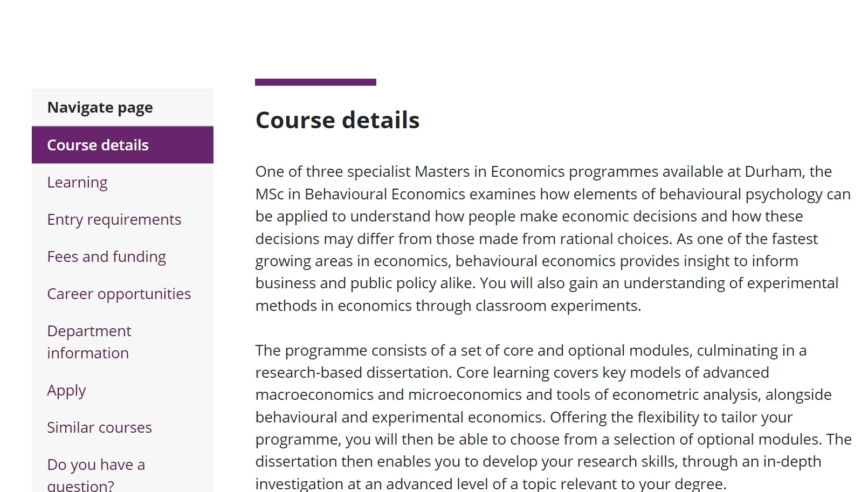
Task: Click the purple accent bar above the heading
Action: (315, 82)
